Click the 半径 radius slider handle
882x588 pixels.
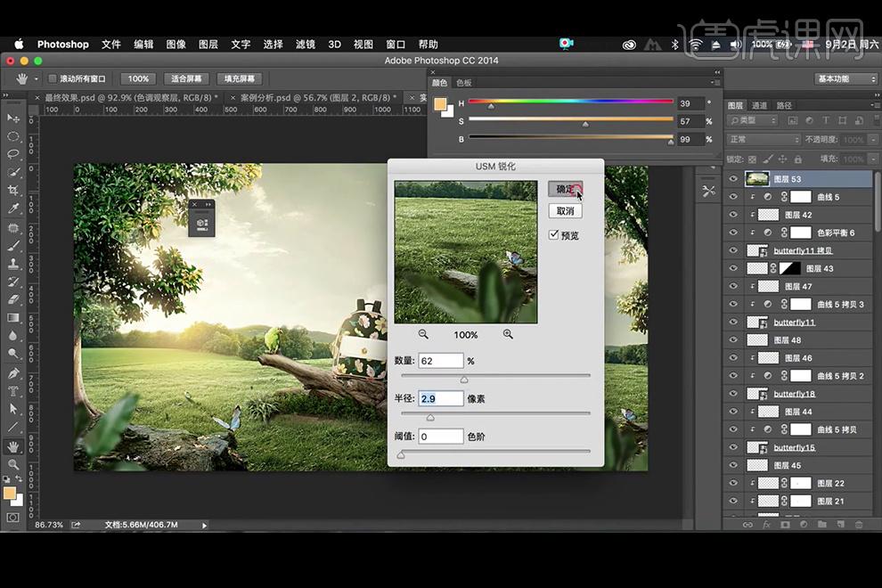point(430,418)
